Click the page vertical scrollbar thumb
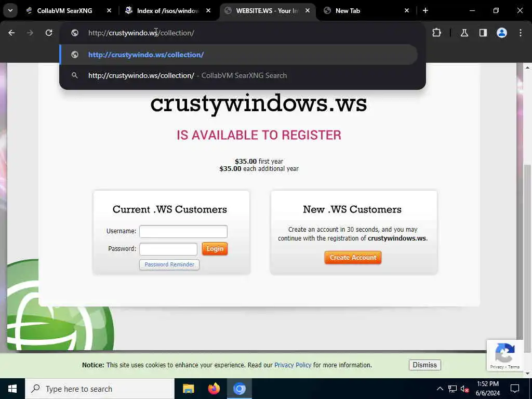 pyautogui.click(x=527, y=258)
